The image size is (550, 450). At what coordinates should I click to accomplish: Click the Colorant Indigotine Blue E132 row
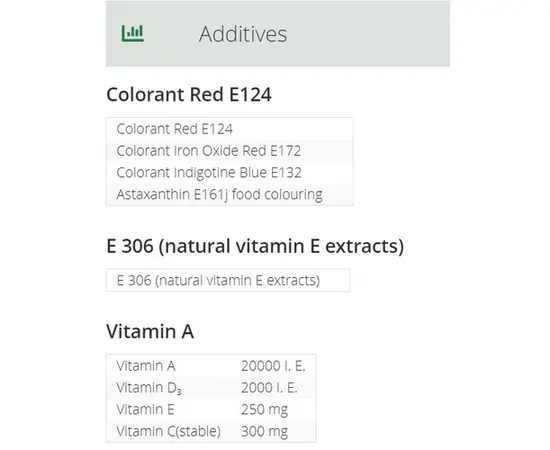(x=230, y=172)
